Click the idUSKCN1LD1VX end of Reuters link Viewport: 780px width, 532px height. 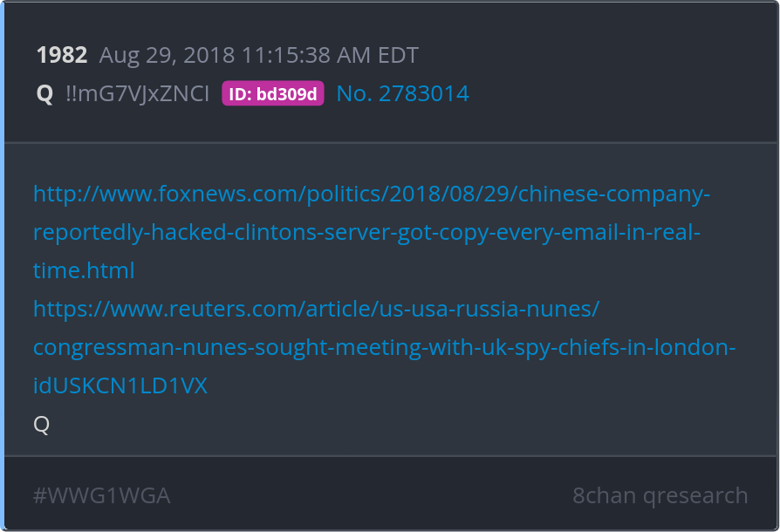(x=120, y=385)
